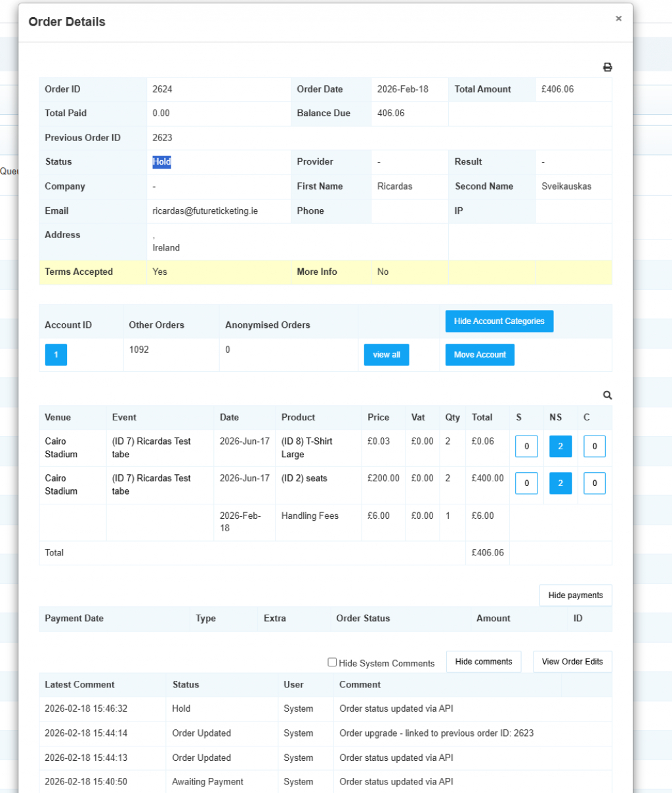Click the print icon above order table
672x793 pixels.
[608, 67]
